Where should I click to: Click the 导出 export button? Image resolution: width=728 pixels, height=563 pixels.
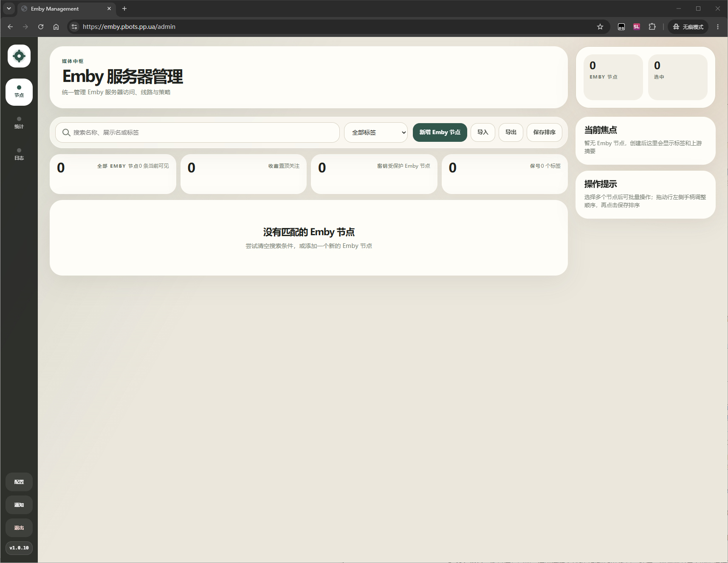click(511, 132)
